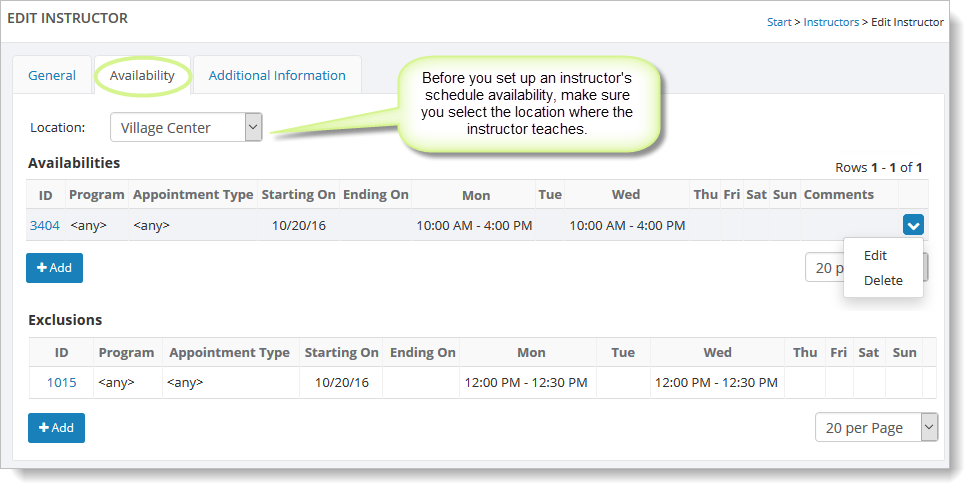The height and width of the screenshot is (494, 975).
Task: Choose Edit from the row actions menu
Action: (875, 255)
